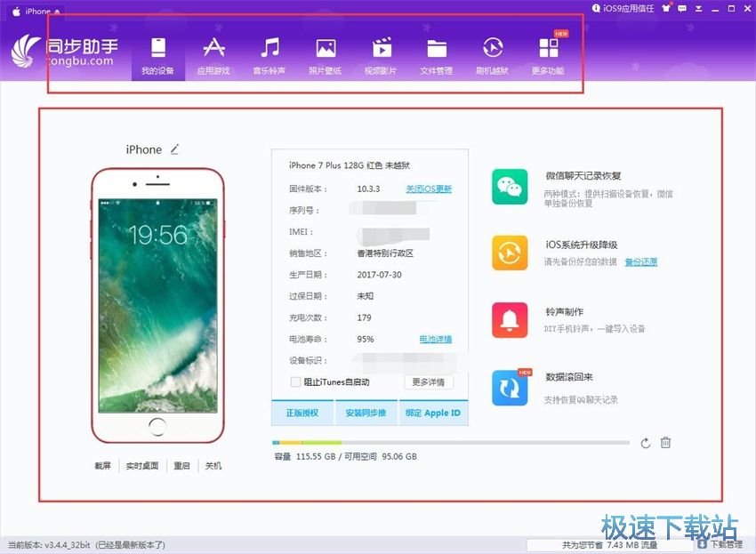Click the iOS9应用信任 title bar item
The height and width of the screenshot is (554, 756).
pyautogui.click(x=623, y=8)
